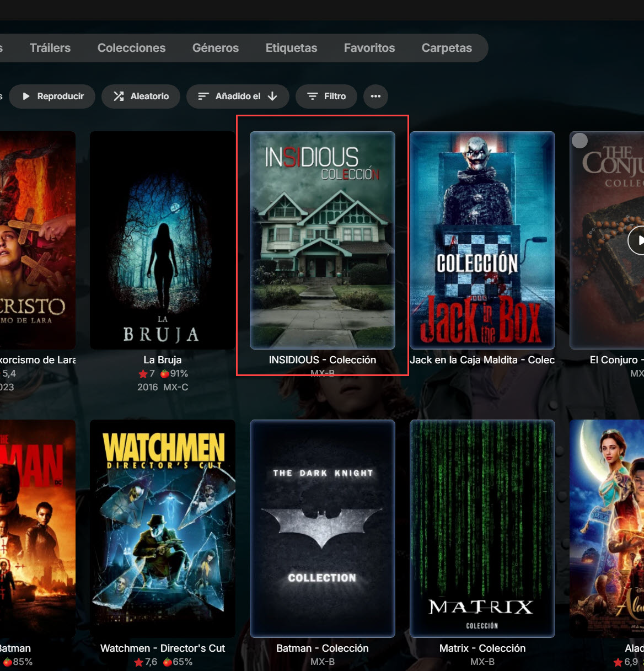Open the Carpetas tab
The height and width of the screenshot is (671, 644).
pyautogui.click(x=447, y=48)
